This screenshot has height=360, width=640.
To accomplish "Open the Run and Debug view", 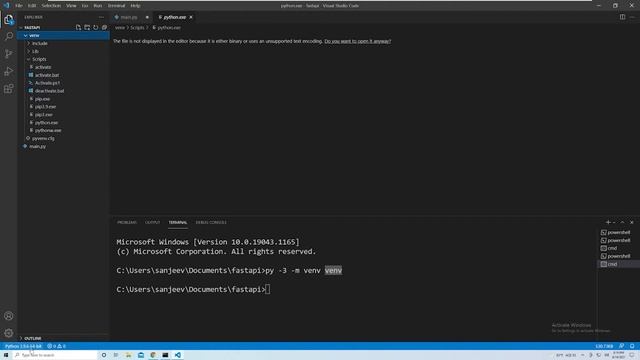I will click(9, 71).
